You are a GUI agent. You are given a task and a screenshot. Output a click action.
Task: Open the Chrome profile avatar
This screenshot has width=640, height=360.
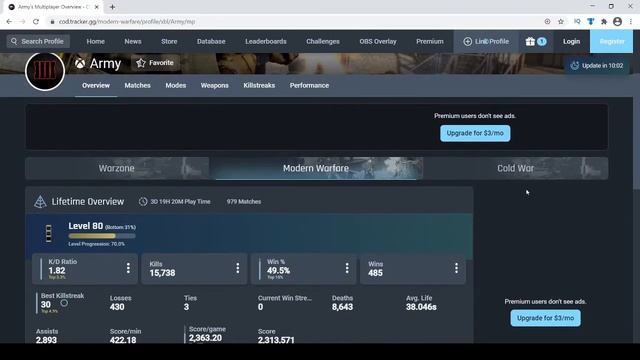(618, 22)
